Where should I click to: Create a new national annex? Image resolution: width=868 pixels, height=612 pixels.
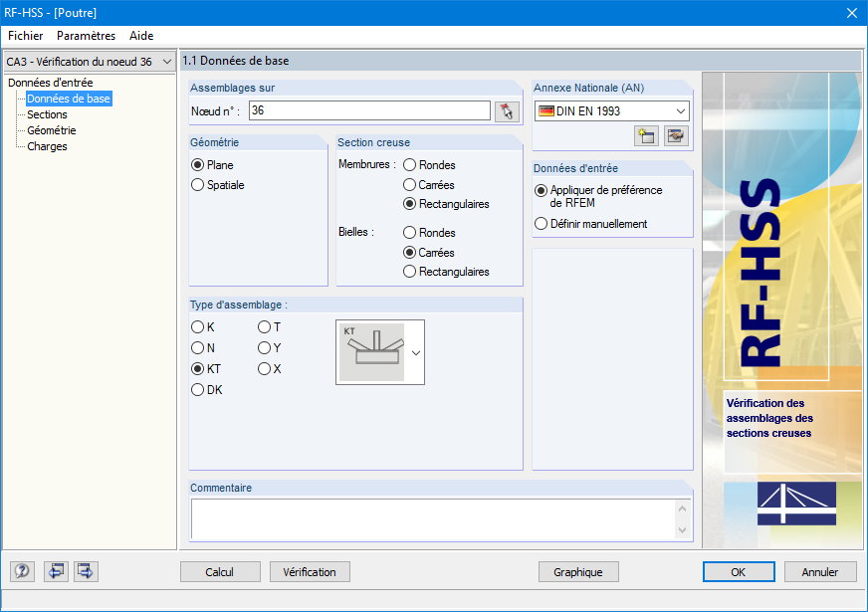[x=645, y=135]
